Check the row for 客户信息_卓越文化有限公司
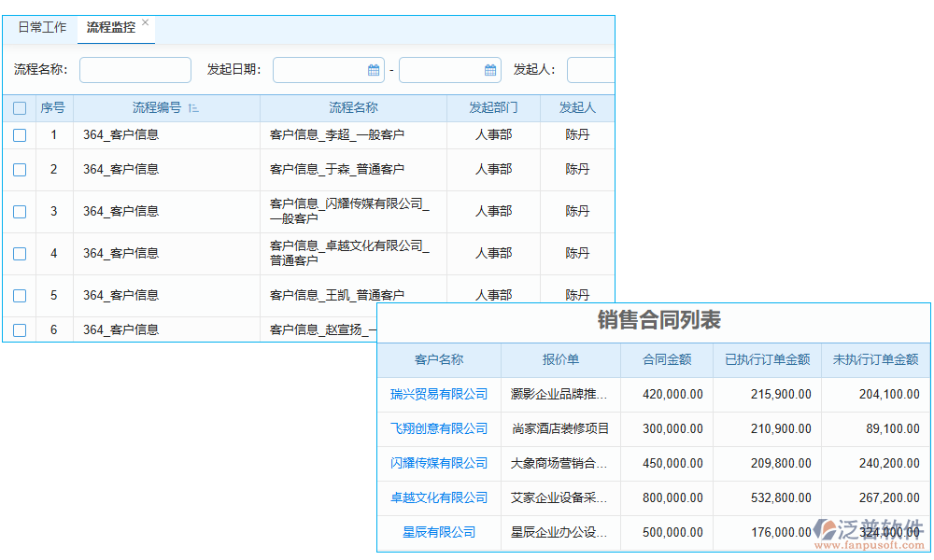Image resolution: width=934 pixels, height=560 pixels. tap(19, 253)
